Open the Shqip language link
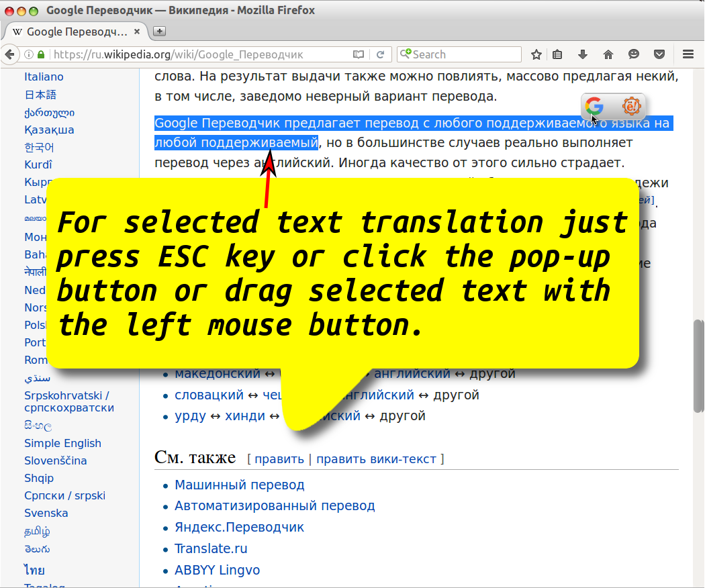This screenshot has width=705, height=588. click(x=39, y=479)
